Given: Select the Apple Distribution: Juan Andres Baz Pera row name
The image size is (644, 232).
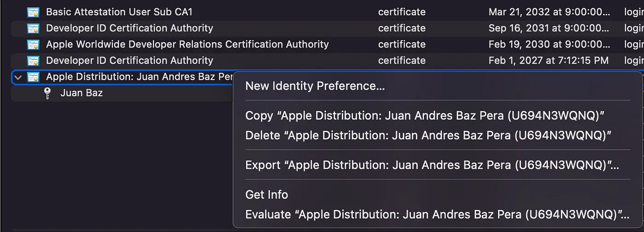Looking at the screenshot, I should [x=139, y=77].
